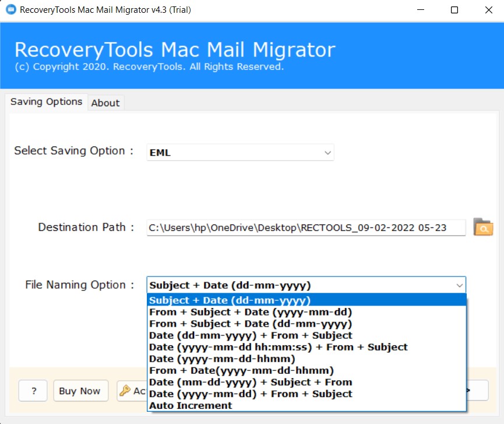Click the question mark help button

tap(33, 391)
